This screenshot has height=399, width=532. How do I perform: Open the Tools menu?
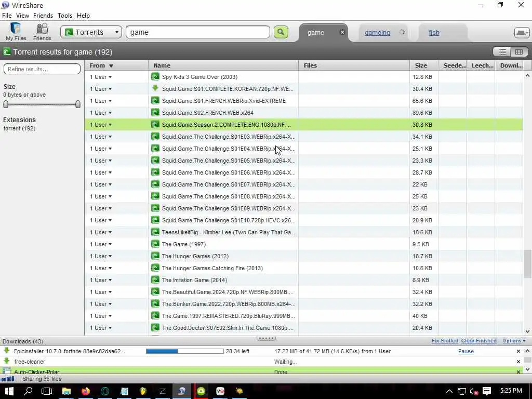point(65,16)
